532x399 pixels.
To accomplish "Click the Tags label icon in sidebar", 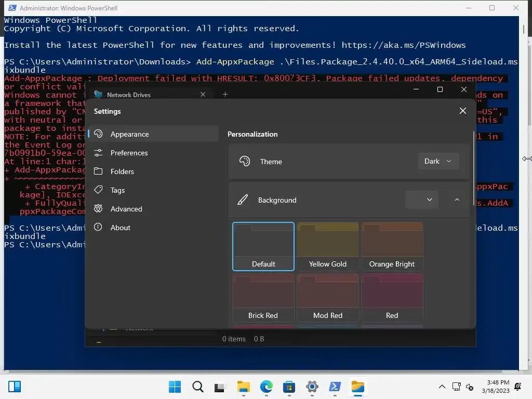I will tap(98, 190).
